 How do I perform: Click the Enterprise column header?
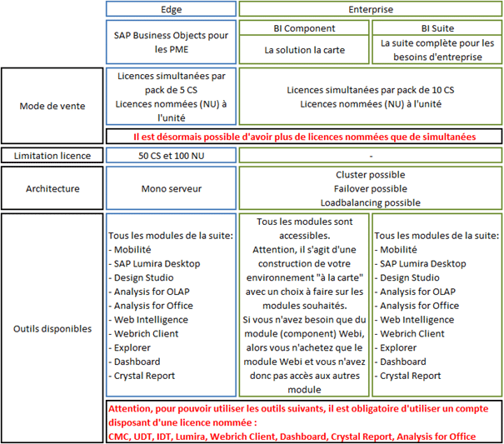pyautogui.click(x=371, y=9)
